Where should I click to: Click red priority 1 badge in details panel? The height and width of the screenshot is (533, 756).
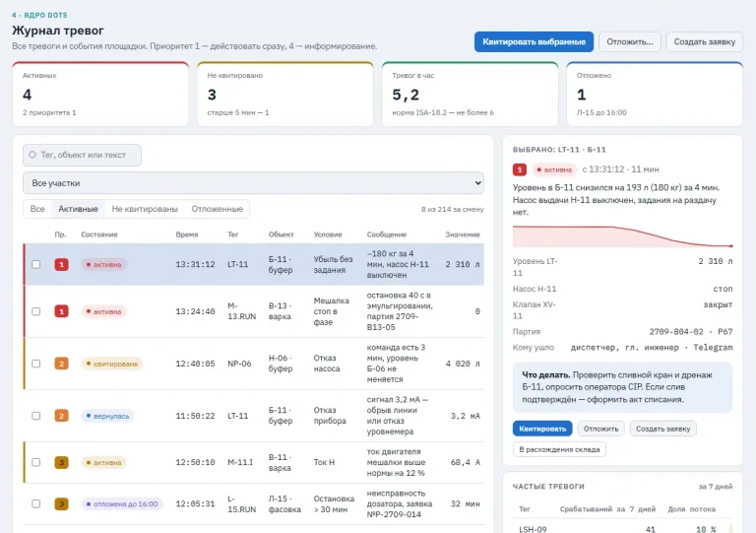click(520, 169)
